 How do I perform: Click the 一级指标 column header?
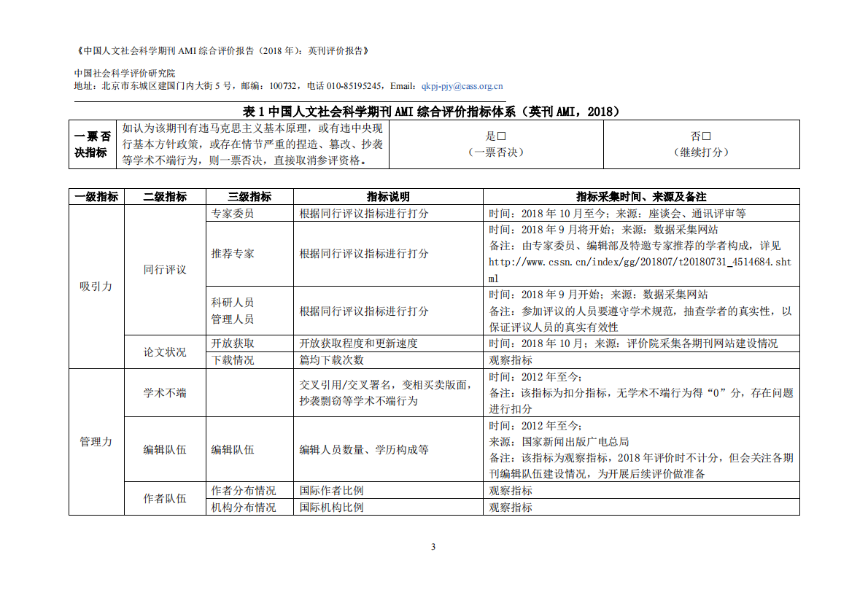tap(98, 197)
